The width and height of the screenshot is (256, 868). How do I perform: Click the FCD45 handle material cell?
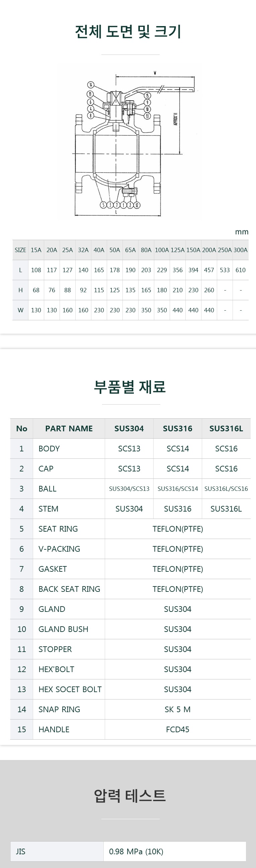(x=177, y=729)
